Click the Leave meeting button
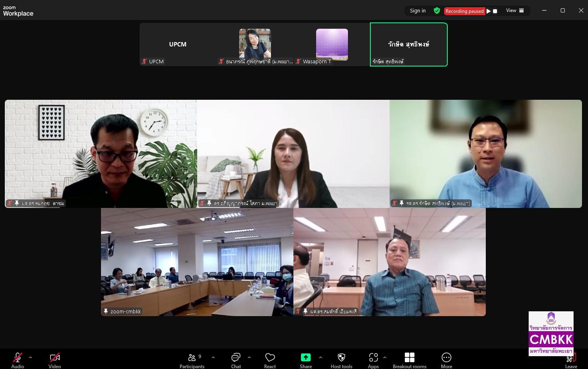Viewport: 588px width, 369px height. [x=571, y=360]
